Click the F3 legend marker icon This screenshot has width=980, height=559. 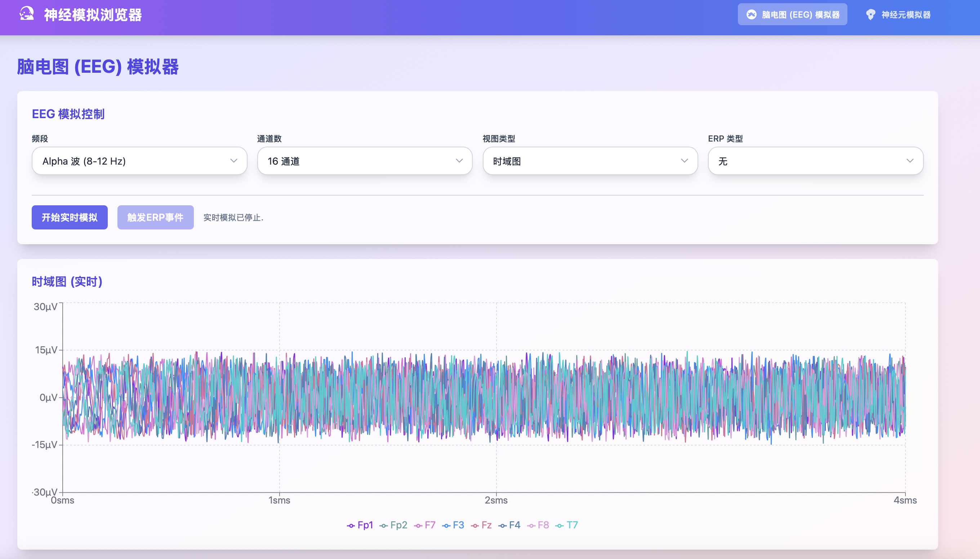coord(446,526)
